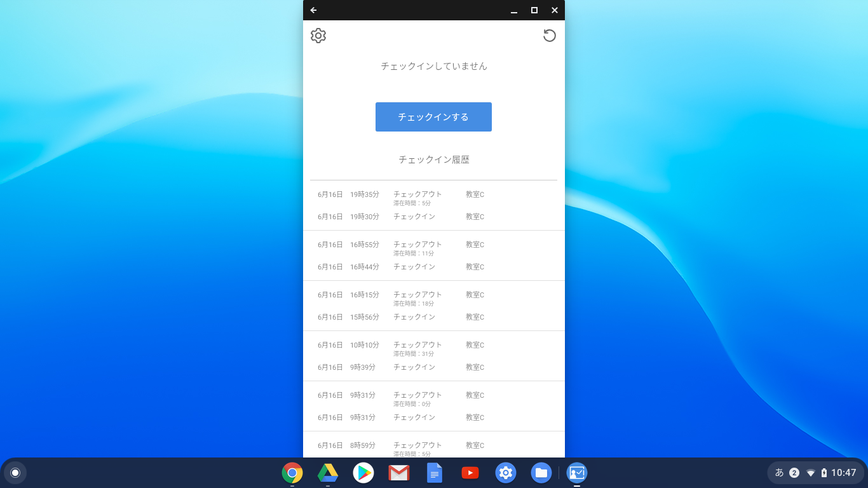868x488 pixels.
Task: Close the check-in app window
Action: (x=555, y=10)
